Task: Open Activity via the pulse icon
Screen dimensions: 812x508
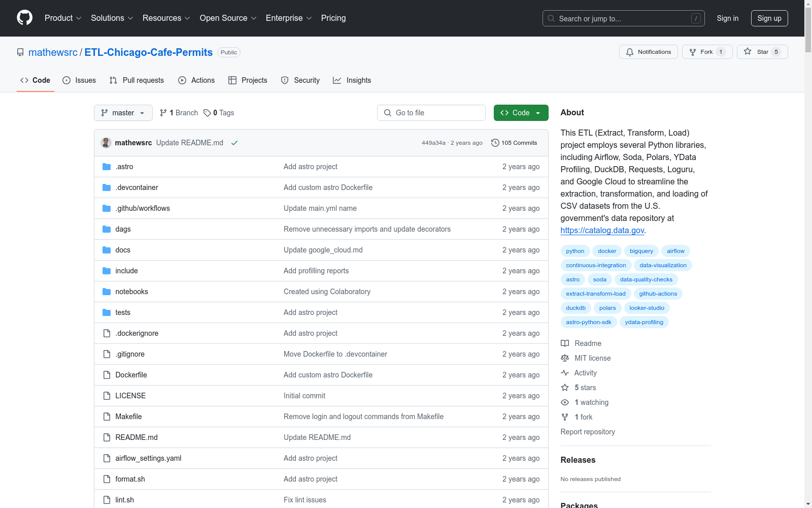Action: [565, 373]
